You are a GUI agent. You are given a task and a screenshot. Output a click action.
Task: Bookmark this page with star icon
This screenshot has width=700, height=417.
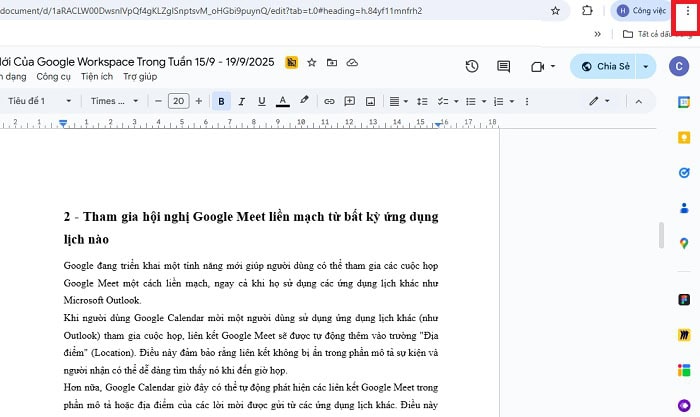[555, 11]
